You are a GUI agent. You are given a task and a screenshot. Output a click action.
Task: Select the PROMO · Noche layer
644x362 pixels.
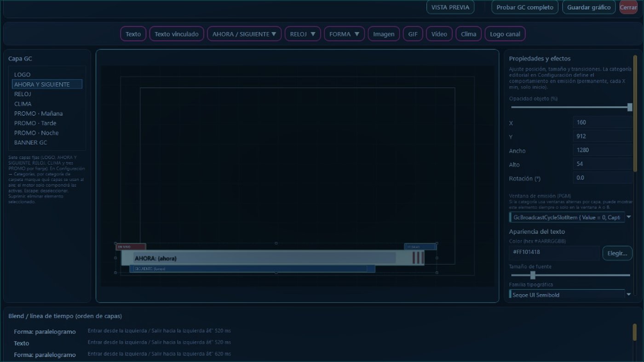47,133
